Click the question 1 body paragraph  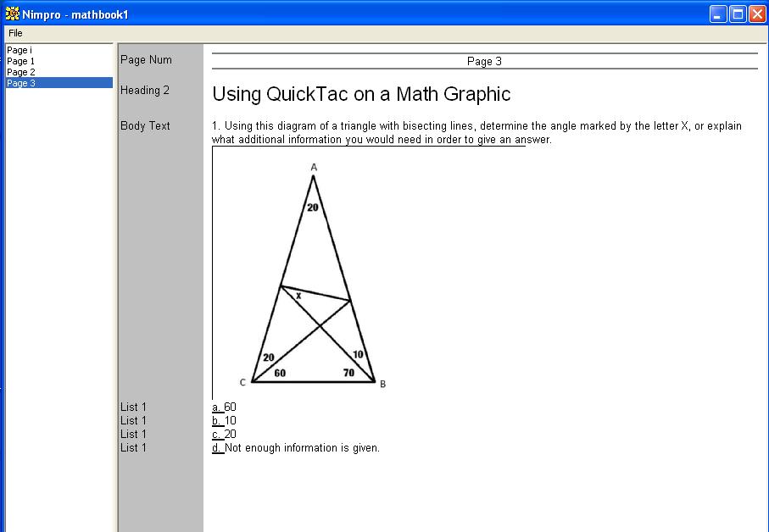point(476,133)
